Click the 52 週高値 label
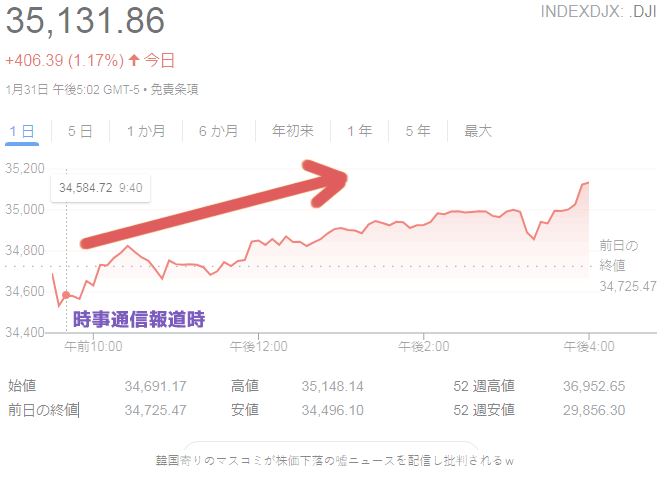Viewport: 667px width, 484px height. click(484, 386)
